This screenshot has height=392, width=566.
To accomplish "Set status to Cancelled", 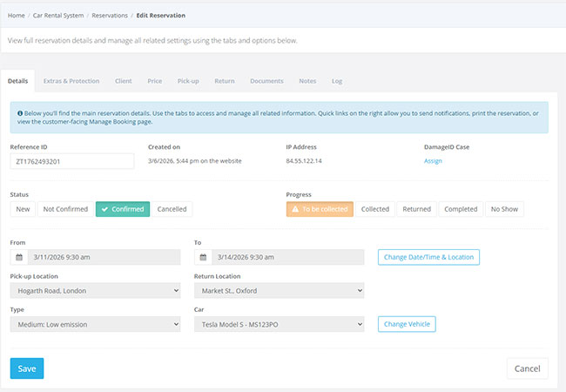I will [x=172, y=209].
